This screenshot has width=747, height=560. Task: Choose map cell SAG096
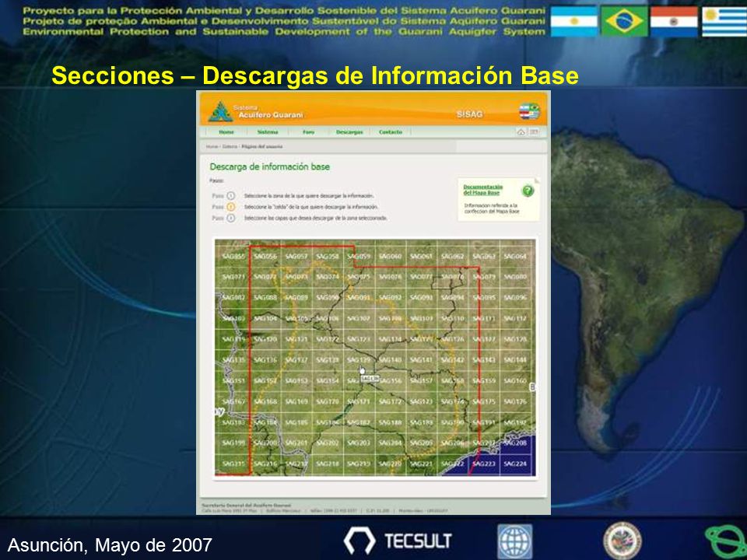pyautogui.click(x=515, y=298)
